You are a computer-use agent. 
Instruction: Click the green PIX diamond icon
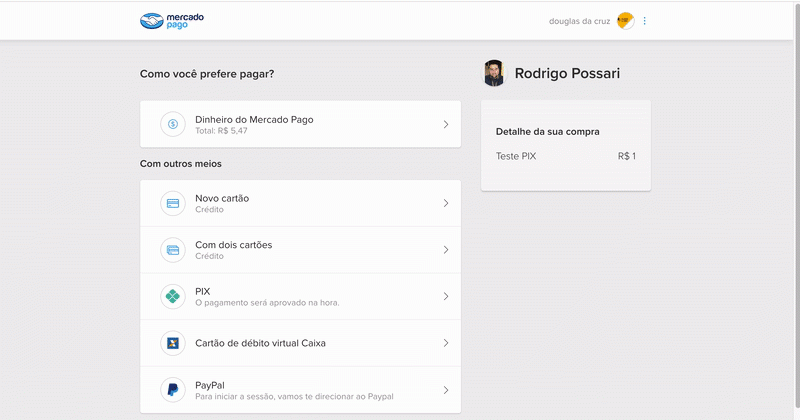[x=173, y=297]
